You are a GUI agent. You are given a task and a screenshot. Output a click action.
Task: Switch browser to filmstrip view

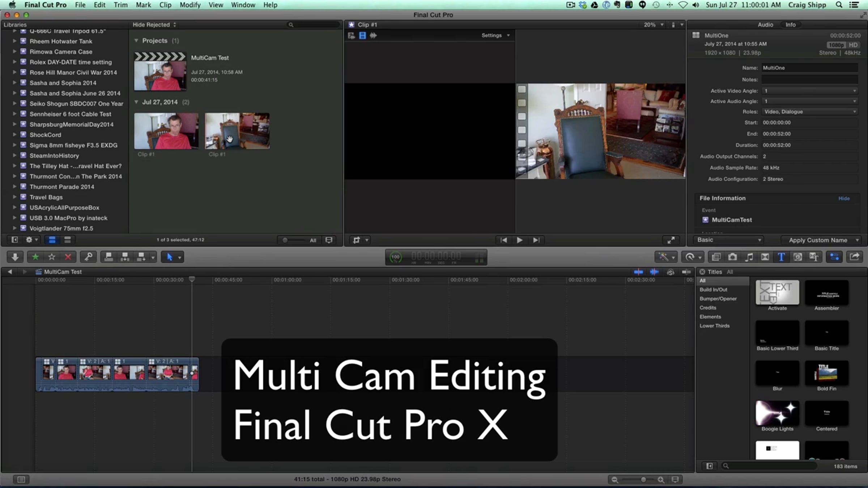point(52,240)
